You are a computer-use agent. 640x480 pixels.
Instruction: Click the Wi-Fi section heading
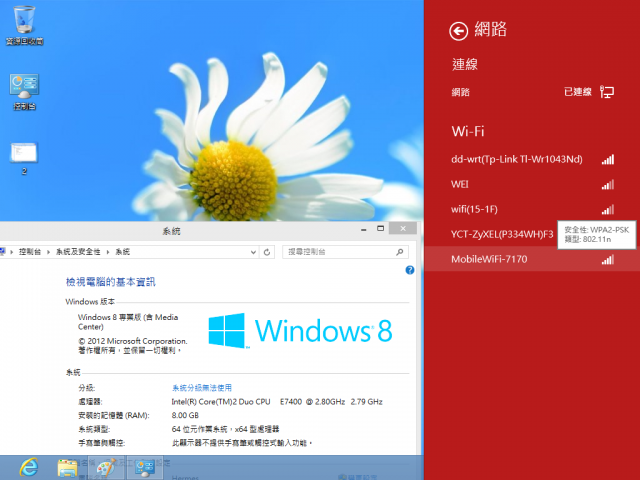(x=468, y=131)
